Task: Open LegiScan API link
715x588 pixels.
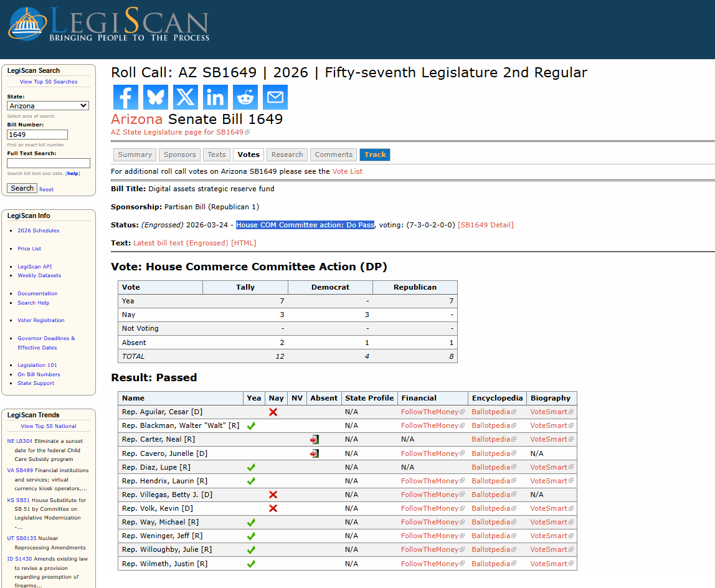Action: click(35, 267)
